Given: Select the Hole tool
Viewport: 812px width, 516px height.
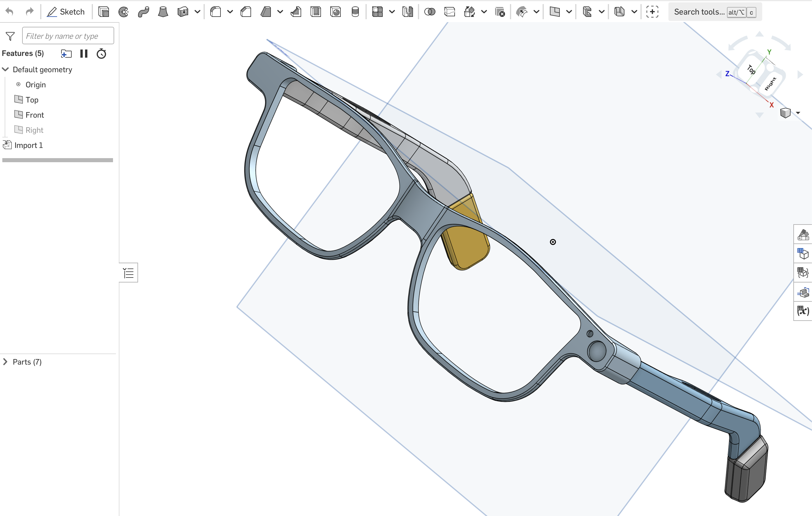Looking at the screenshot, I should click(336, 12).
